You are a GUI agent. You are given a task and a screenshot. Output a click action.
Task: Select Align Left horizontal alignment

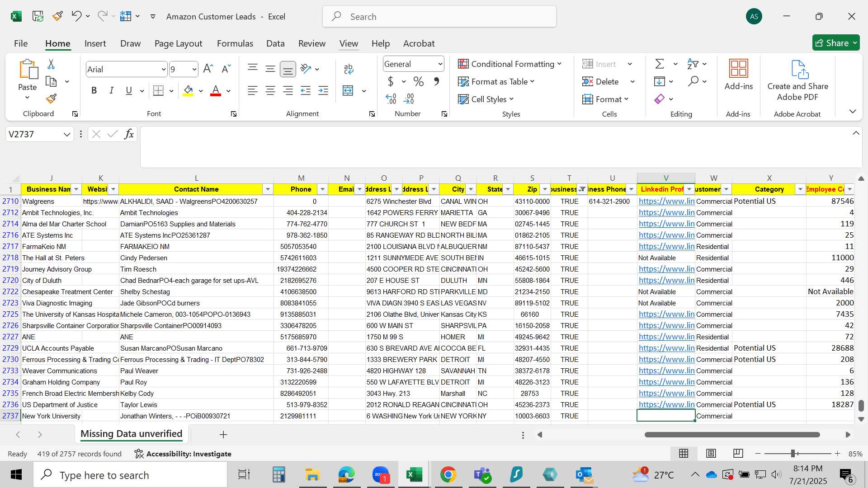[x=253, y=91]
